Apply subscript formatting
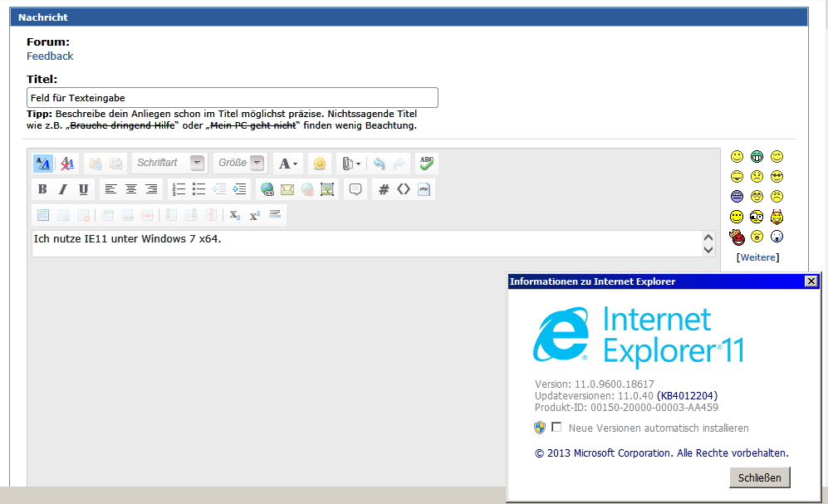 point(235,215)
